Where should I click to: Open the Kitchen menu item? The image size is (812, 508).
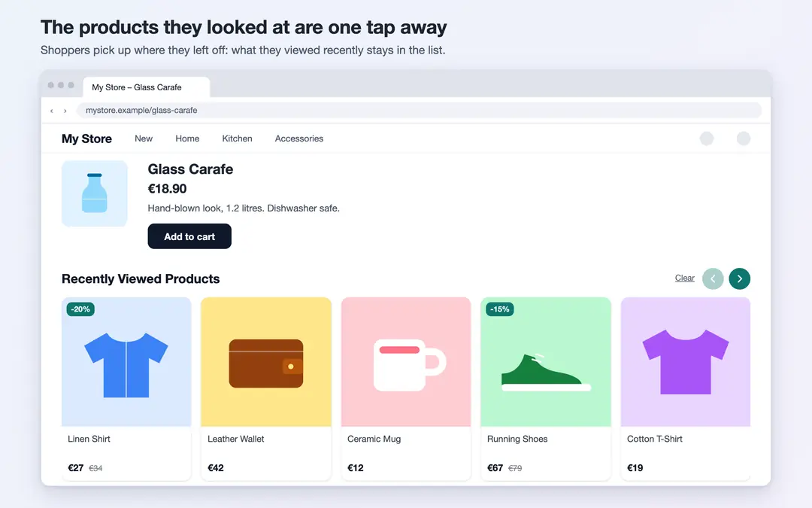pyautogui.click(x=237, y=138)
